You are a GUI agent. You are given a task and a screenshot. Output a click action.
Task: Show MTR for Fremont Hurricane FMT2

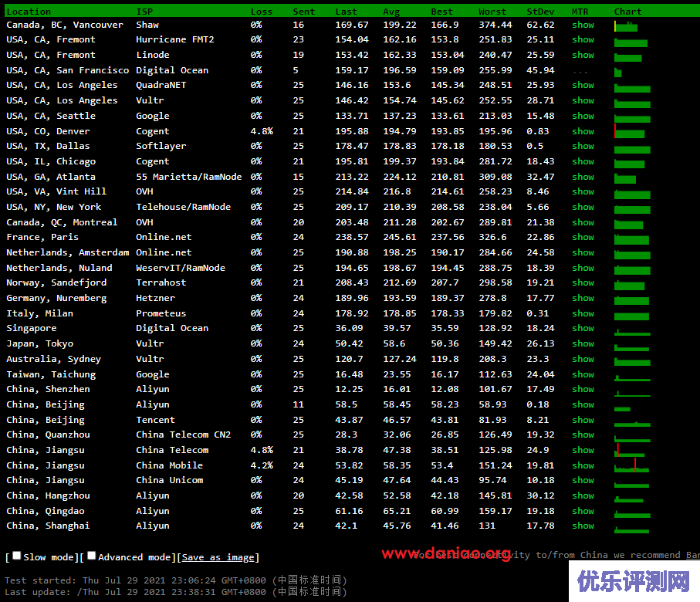click(x=583, y=39)
